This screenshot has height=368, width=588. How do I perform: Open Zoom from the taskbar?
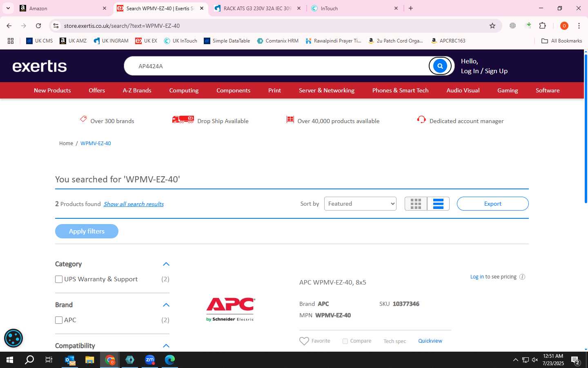click(150, 360)
